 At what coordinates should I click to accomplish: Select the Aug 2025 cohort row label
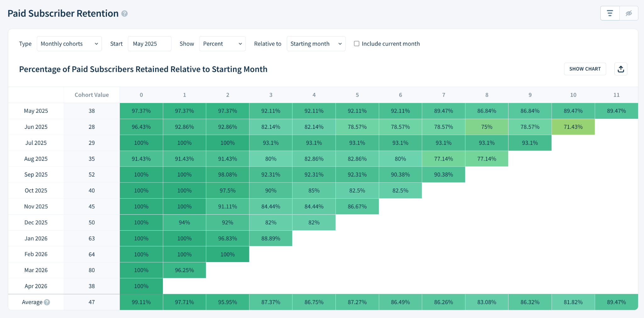[x=36, y=159]
